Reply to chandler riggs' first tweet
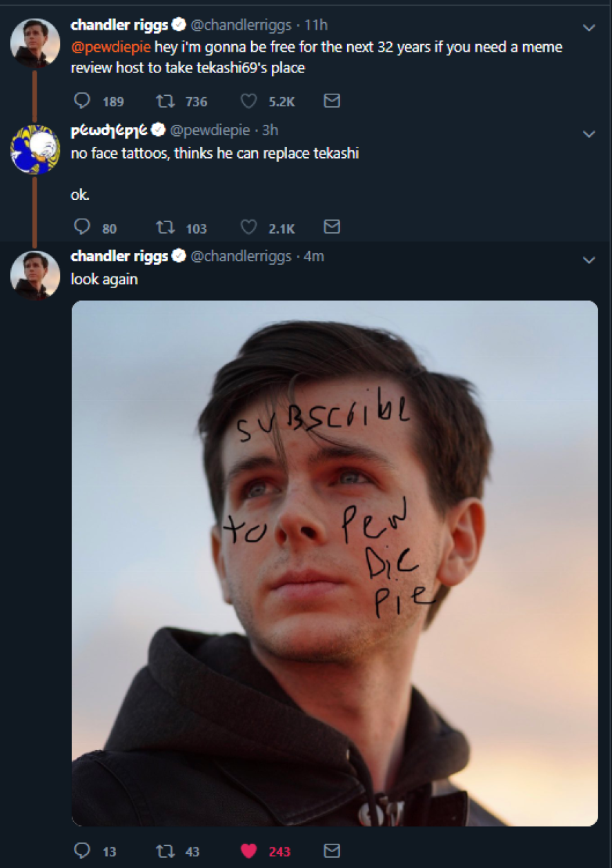The width and height of the screenshot is (612, 868). pyautogui.click(x=82, y=101)
